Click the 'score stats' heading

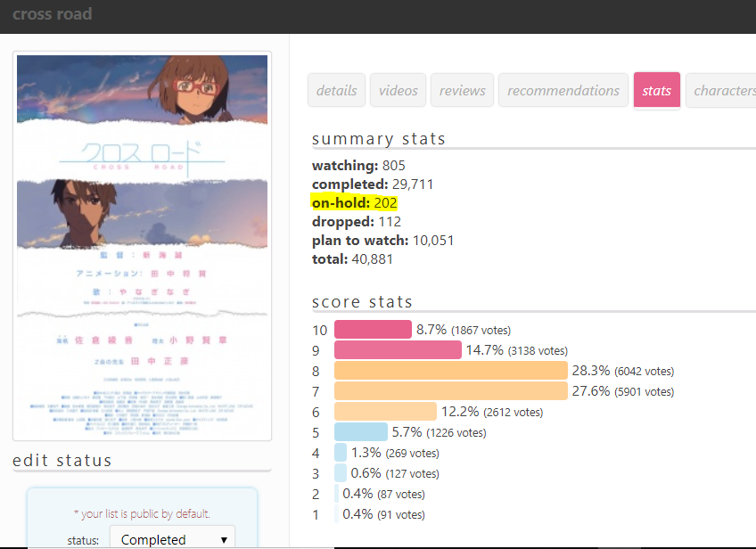click(362, 302)
